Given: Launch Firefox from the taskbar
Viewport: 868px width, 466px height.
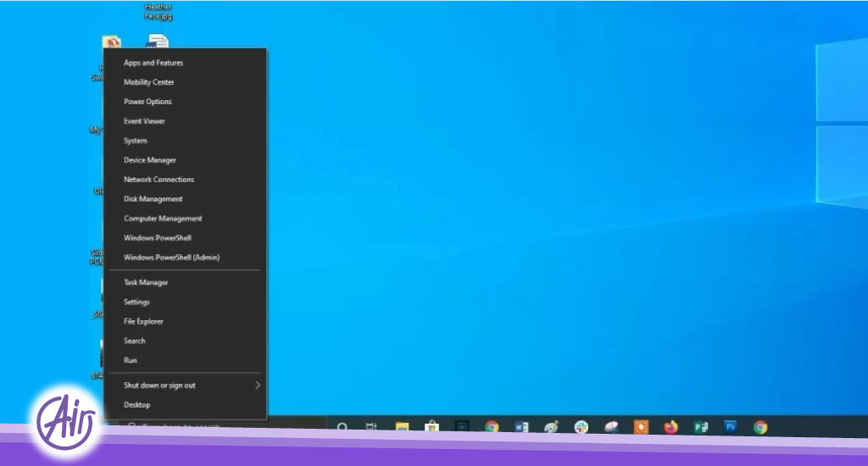Looking at the screenshot, I should coord(671,427).
